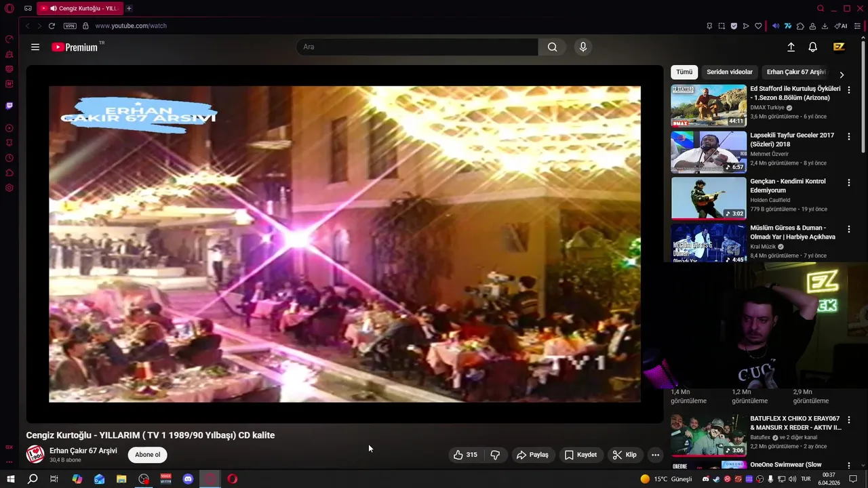Like the video with thumbs-up 315
Screen dimensions: 868x488
(465, 455)
